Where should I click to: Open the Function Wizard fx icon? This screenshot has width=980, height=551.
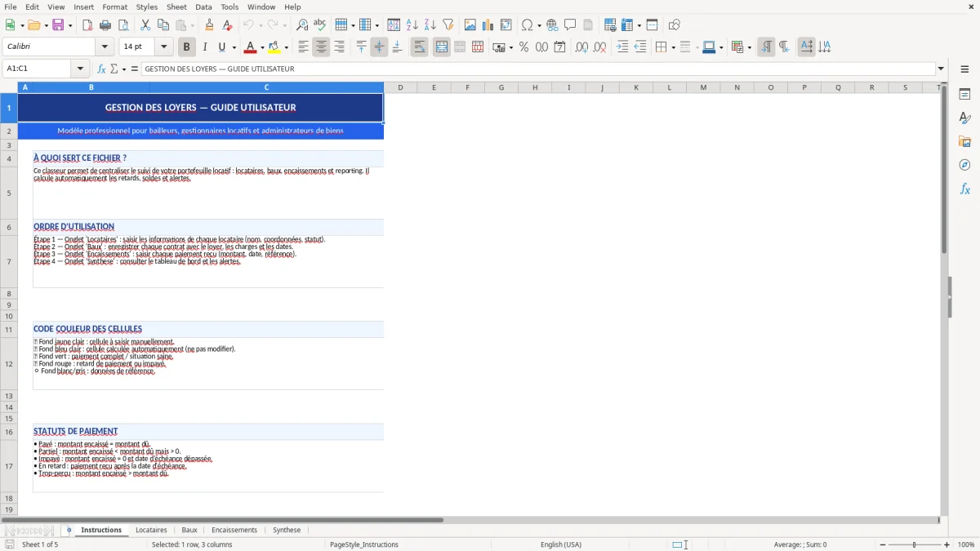101,69
